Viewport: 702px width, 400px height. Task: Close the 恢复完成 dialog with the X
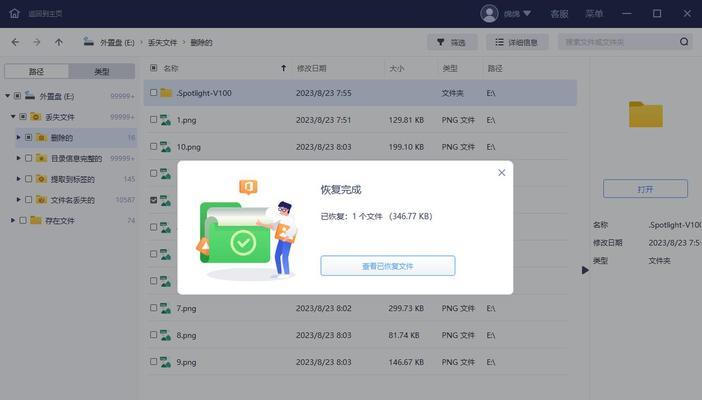[x=501, y=172]
